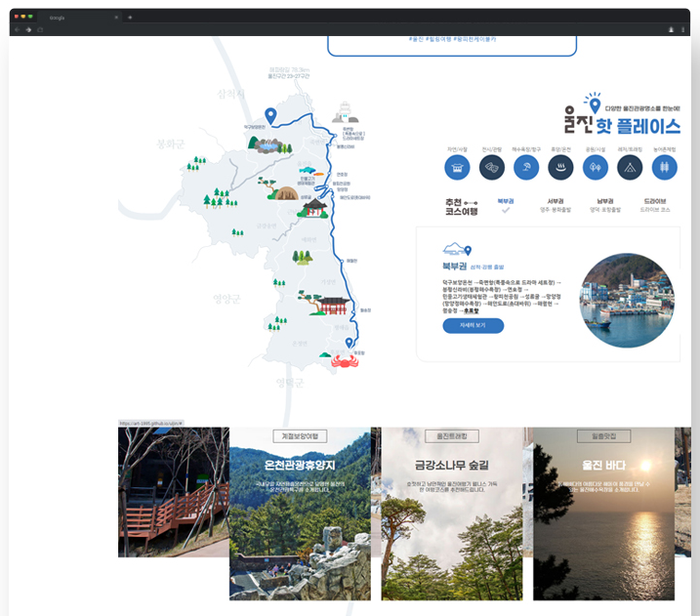
Task: Click the red crab illustration on map
Action: [345, 361]
